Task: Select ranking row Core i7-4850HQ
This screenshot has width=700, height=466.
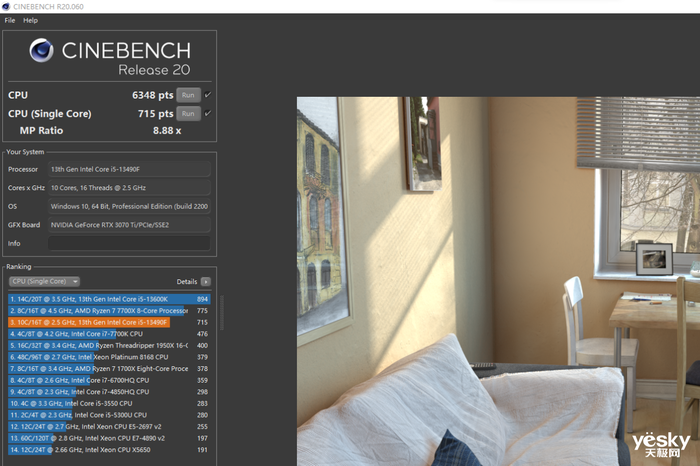Action: pyautogui.click(x=109, y=392)
